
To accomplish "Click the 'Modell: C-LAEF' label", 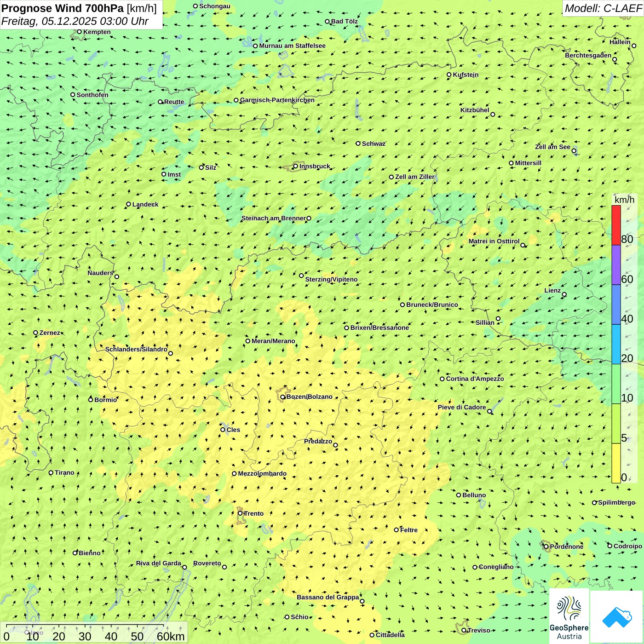I will click(x=603, y=8).
